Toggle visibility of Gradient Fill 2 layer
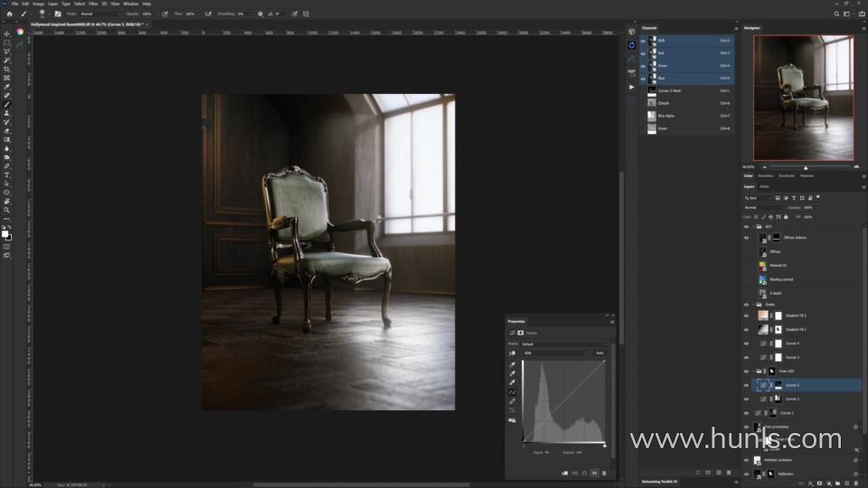The height and width of the screenshot is (488, 868). (x=746, y=316)
